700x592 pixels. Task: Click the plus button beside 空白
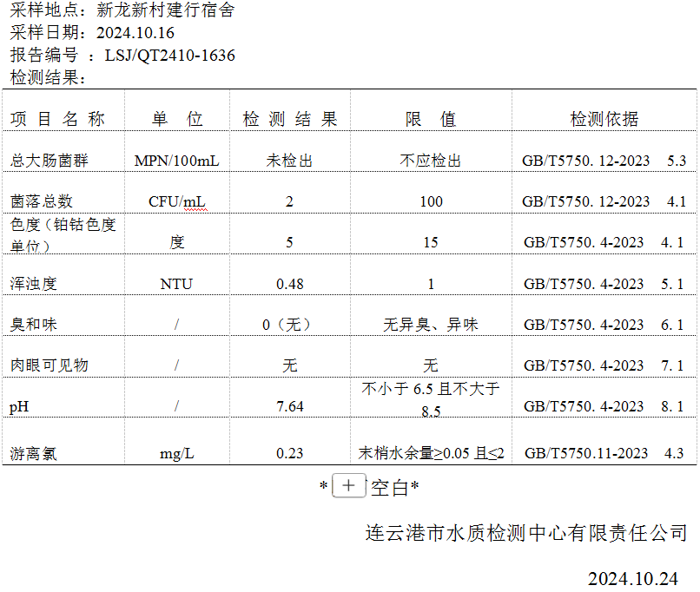pos(348,486)
